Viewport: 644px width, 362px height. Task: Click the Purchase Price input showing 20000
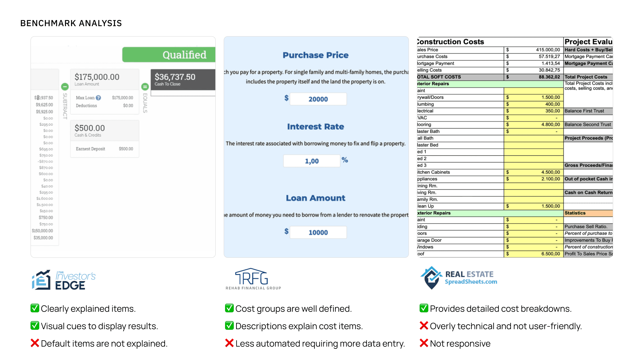pos(318,99)
